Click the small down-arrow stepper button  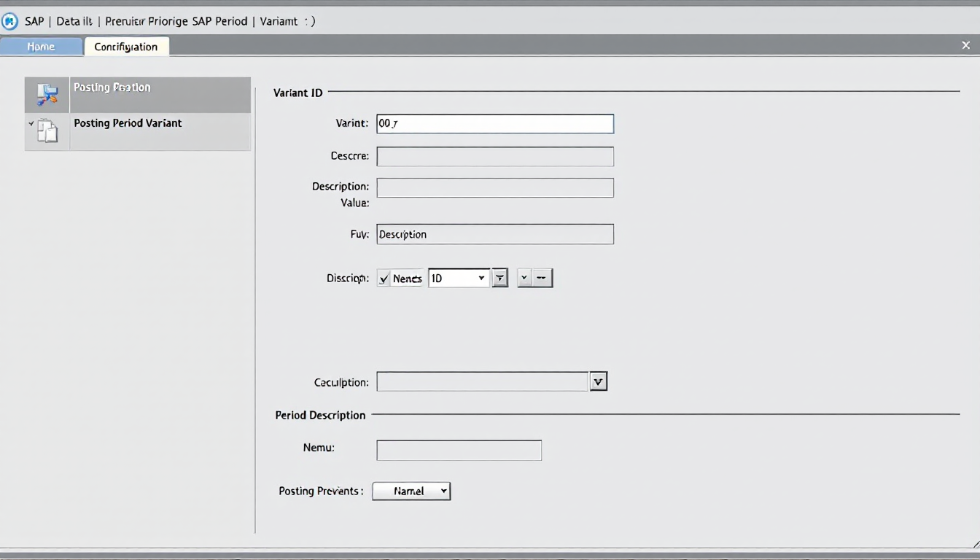pos(524,278)
